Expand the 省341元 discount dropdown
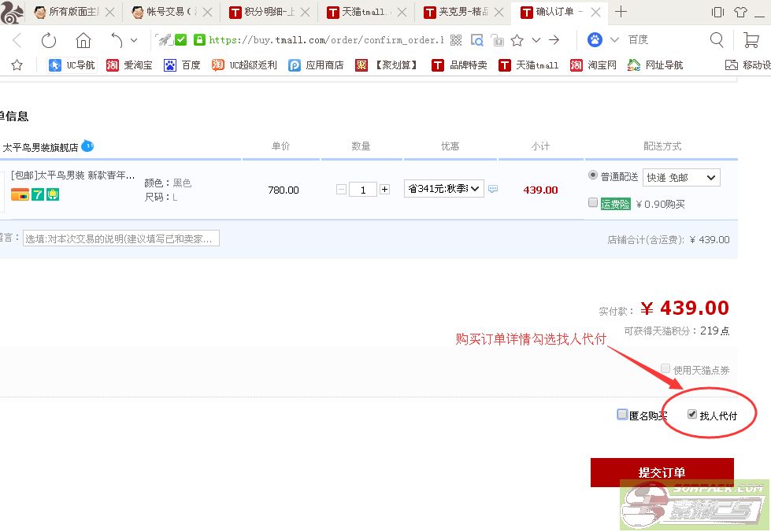 point(443,189)
